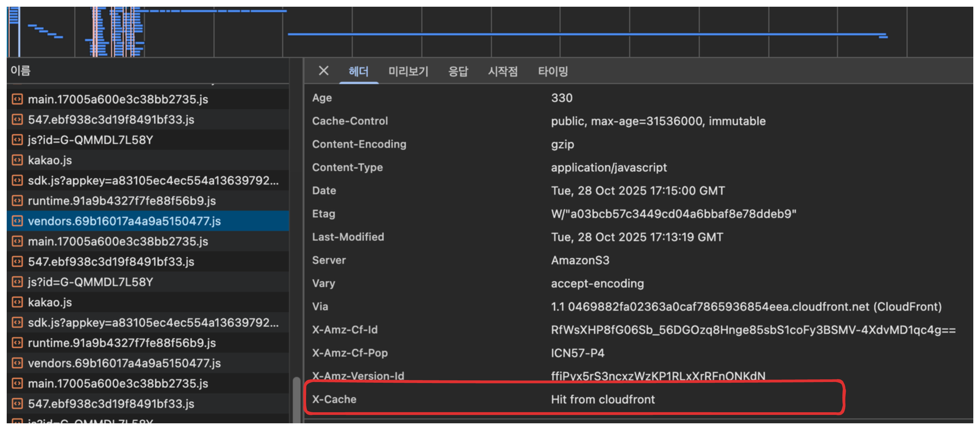This screenshot has height=430, width=980.
Task: Click script icon beside first kakao.js
Action: click(17, 160)
